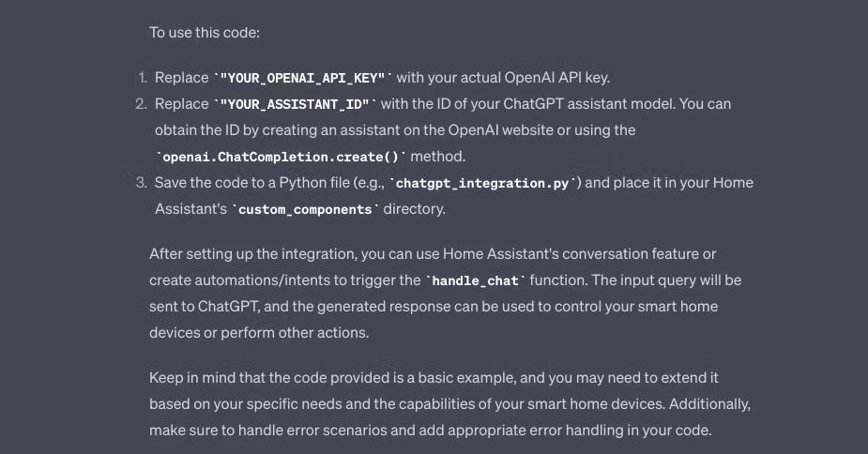The width and height of the screenshot is (868, 454).
Task: Click the "YOUR_ASSISTANT_ID" inline code snippet
Action: click(x=296, y=104)
